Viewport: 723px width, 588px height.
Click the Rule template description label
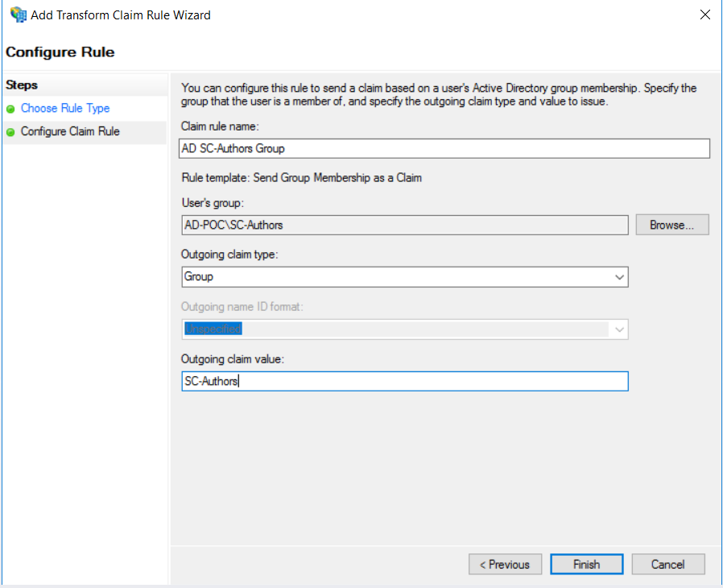click(x=302, y=178)
